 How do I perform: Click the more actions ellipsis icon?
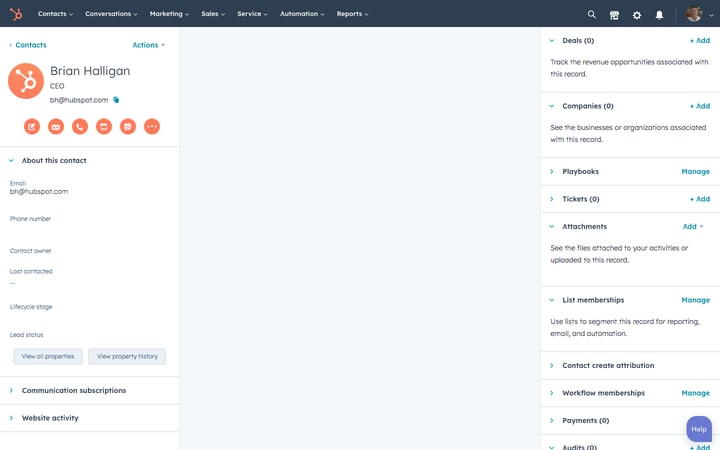(x=152, y=126)
